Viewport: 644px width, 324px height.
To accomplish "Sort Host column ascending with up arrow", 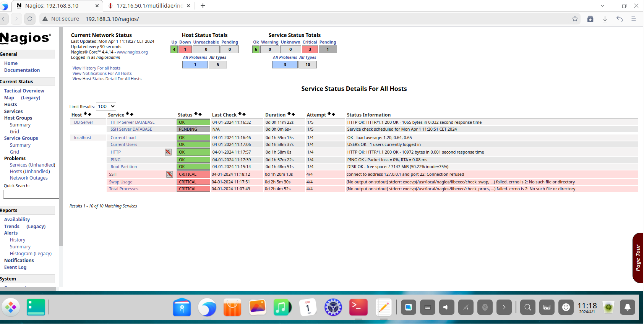I will (x=86, y=114).
